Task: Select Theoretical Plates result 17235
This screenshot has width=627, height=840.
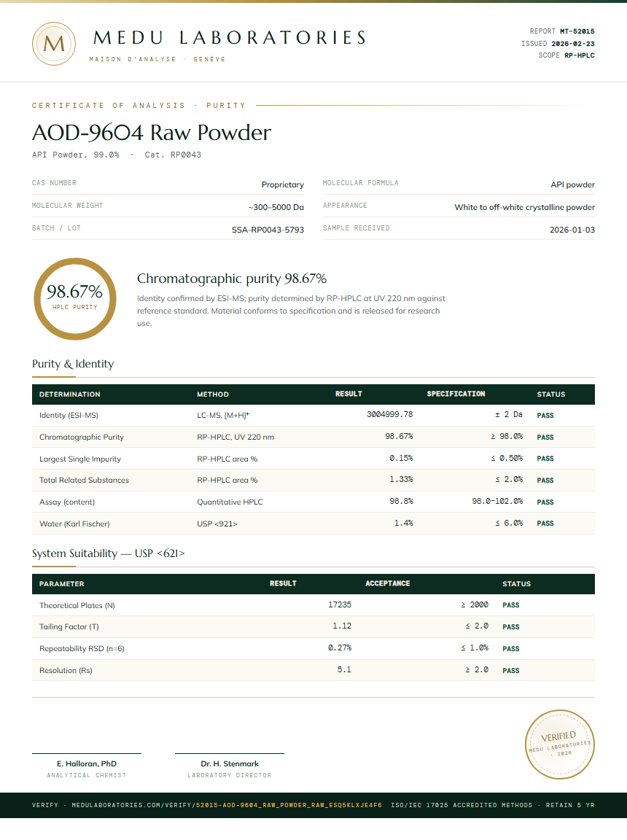Action: tap(340, 604)
